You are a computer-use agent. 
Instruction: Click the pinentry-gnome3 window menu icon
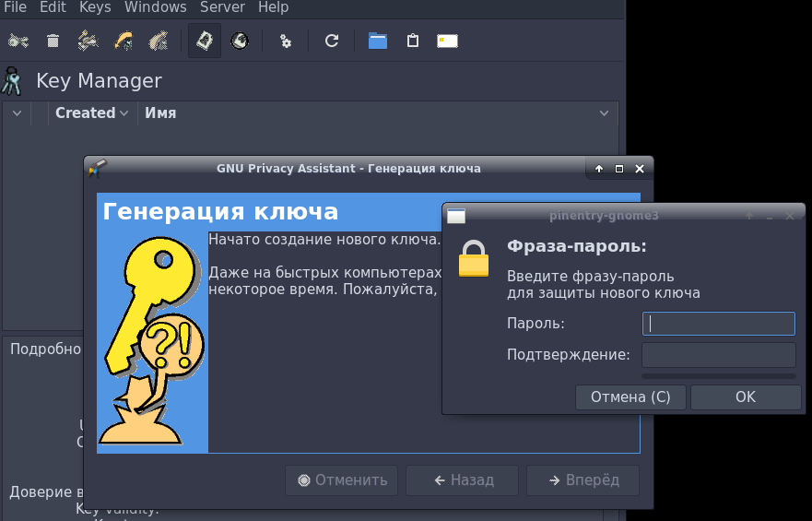coord(456,216)
